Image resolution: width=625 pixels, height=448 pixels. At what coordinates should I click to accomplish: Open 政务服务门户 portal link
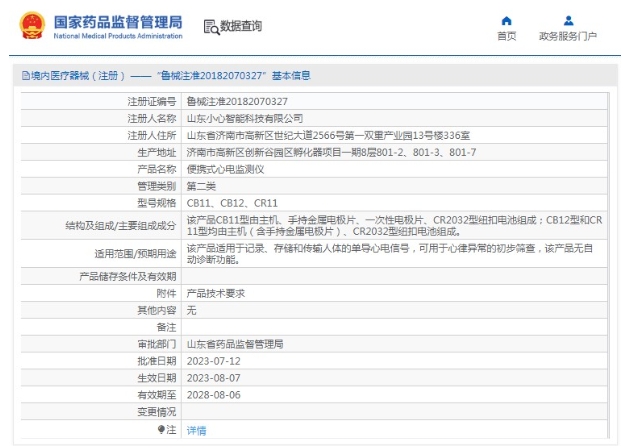click(x=567, y=36)
